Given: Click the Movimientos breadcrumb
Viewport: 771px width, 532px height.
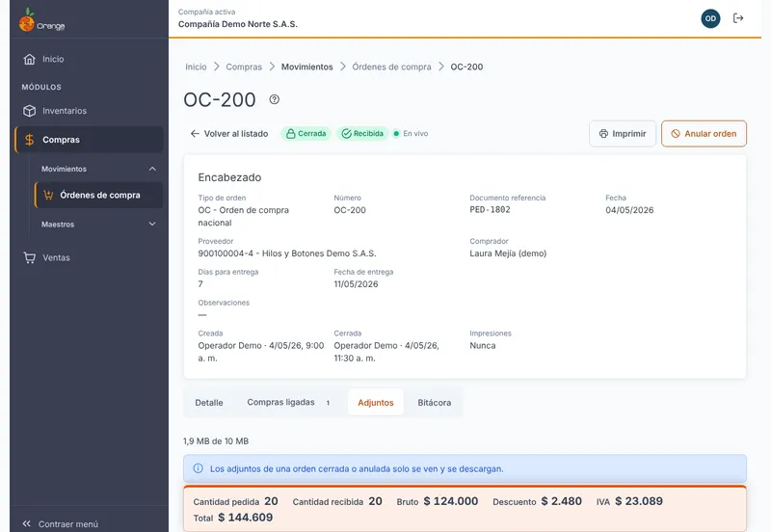Looking at the screenshot, I should [x=306, y=66].
